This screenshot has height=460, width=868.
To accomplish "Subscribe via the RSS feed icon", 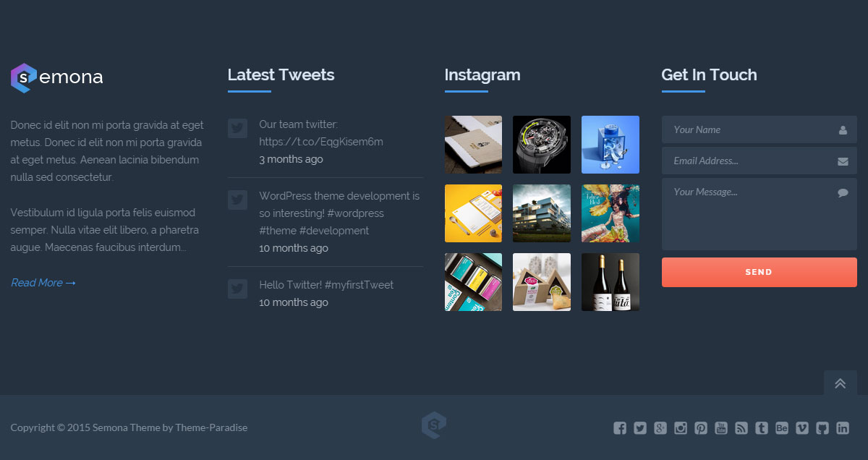I will [741, 427].
